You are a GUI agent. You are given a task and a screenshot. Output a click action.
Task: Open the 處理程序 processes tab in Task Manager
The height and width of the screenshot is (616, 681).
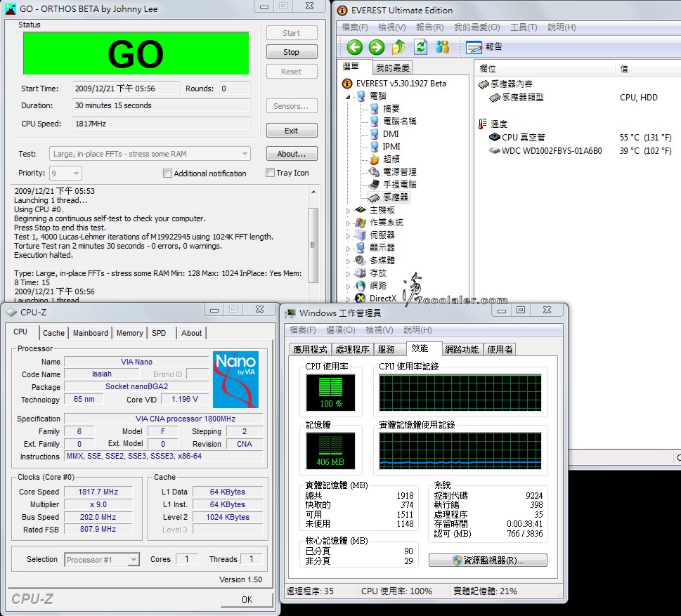click(x=352, y=350)
